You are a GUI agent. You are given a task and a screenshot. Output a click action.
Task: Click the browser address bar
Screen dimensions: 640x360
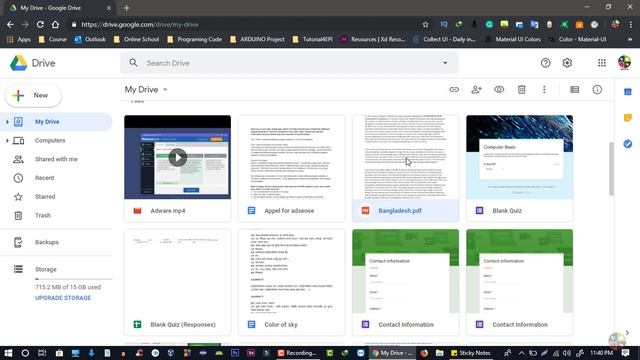pyautogui.click(x=245, y=24)
